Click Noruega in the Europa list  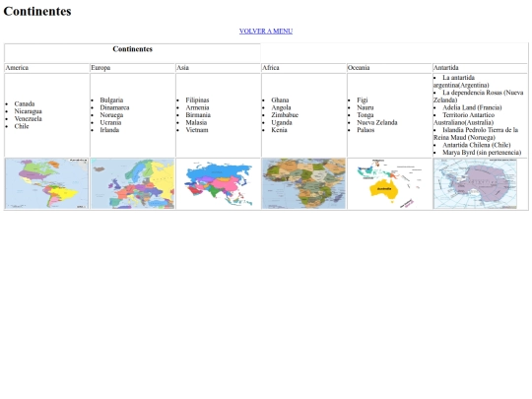coord(111,115)
